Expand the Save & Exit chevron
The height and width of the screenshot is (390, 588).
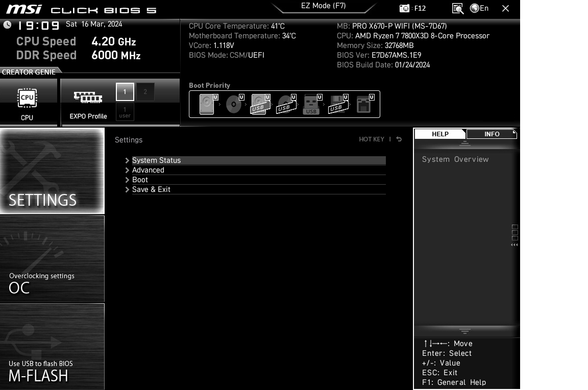point(127,190)
